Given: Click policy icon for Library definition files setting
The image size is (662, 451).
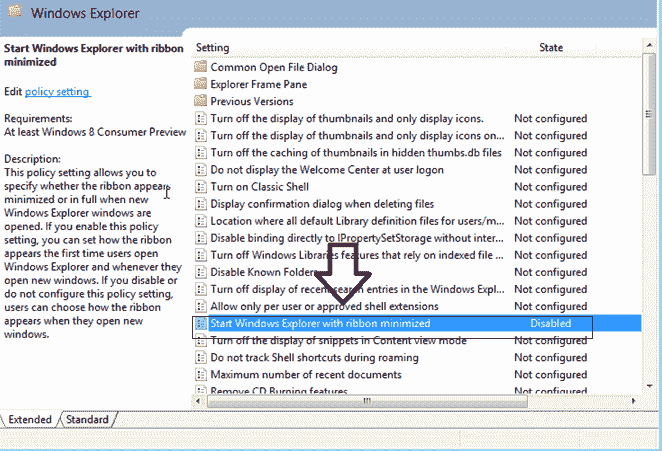Looking at the screenshot, I should (201, 221).
